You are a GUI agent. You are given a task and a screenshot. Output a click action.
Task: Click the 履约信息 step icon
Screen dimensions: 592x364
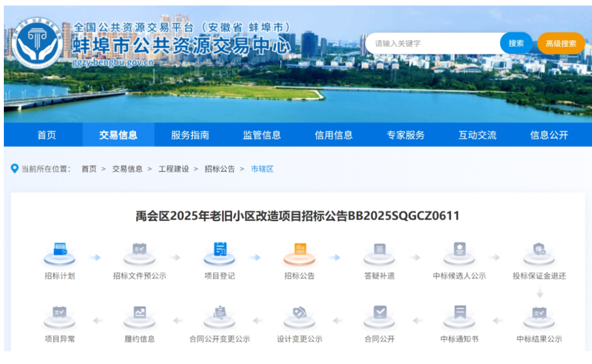point(140,317)
